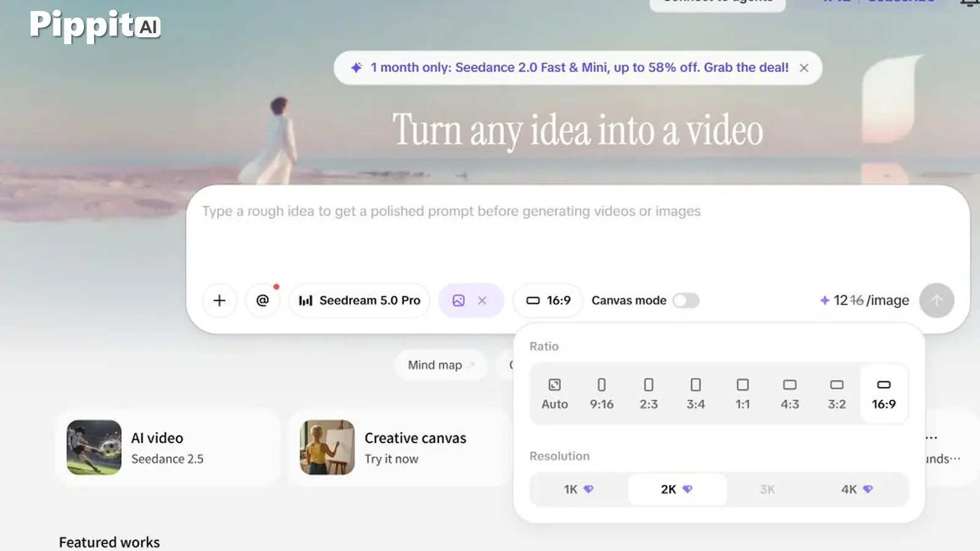
Task: Click the diamond icon beside 1K
Action: 588,489
